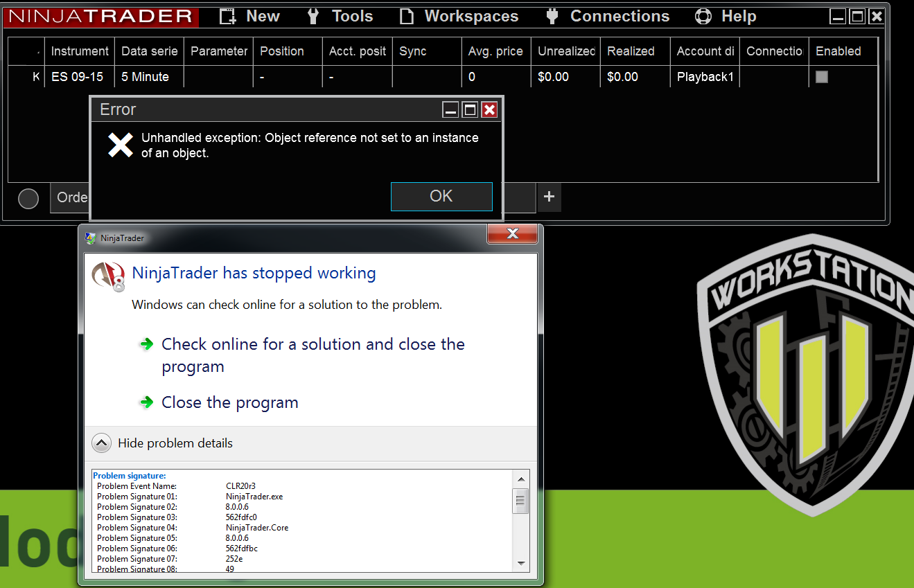Click the dash cell under Acct. position

tap(358, 77)
